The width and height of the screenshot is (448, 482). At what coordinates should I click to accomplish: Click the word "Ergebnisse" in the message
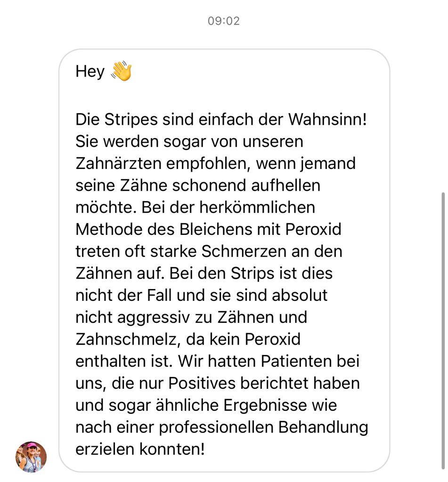click(265, 405)
